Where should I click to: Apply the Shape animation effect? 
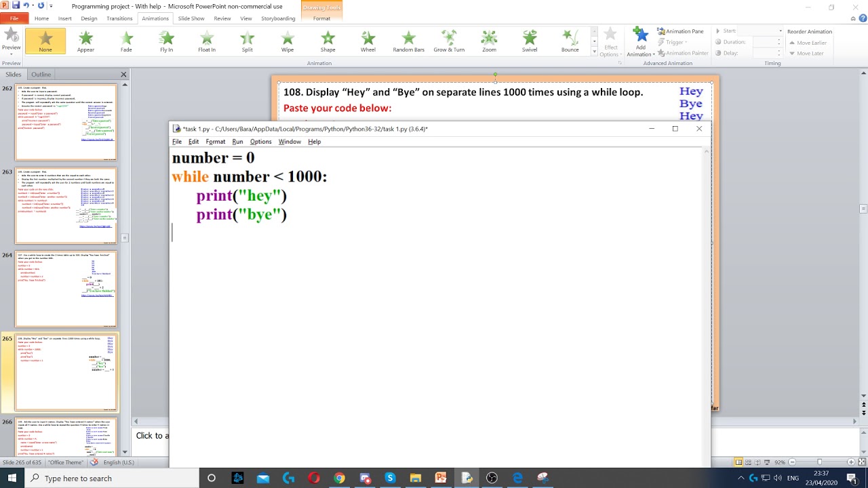328,41
